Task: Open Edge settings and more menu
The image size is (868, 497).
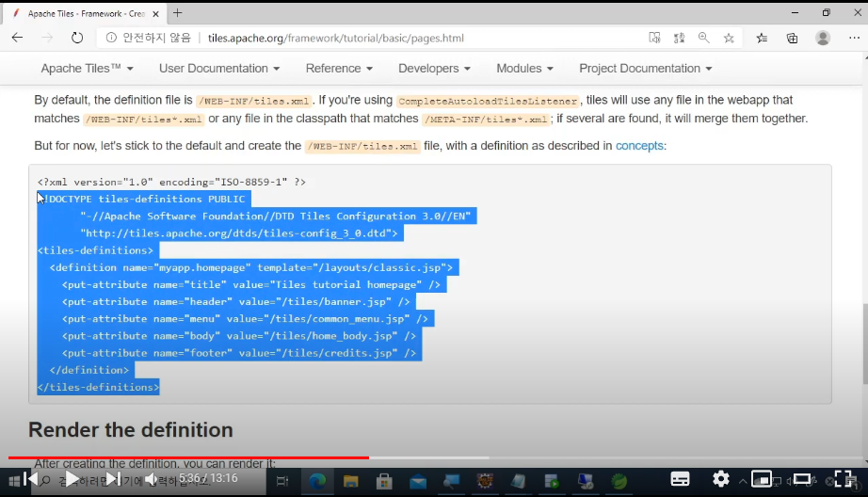Action: click(854, 38)
